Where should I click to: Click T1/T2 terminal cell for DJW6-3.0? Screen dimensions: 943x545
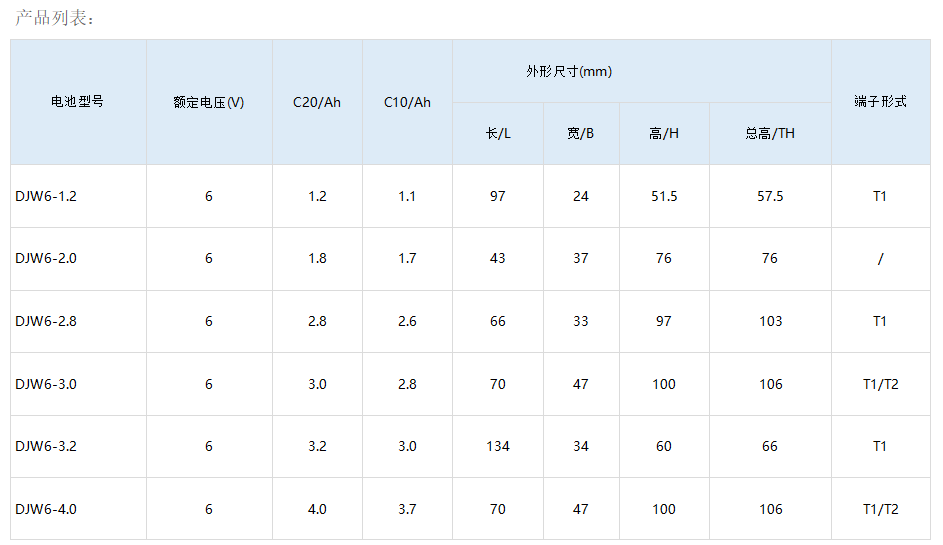tap(881, 384)
